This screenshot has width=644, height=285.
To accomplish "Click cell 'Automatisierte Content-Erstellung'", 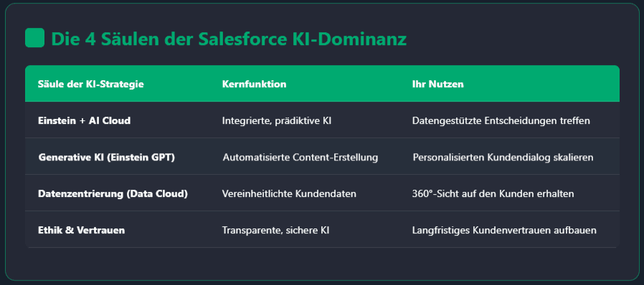I will 300,158.
